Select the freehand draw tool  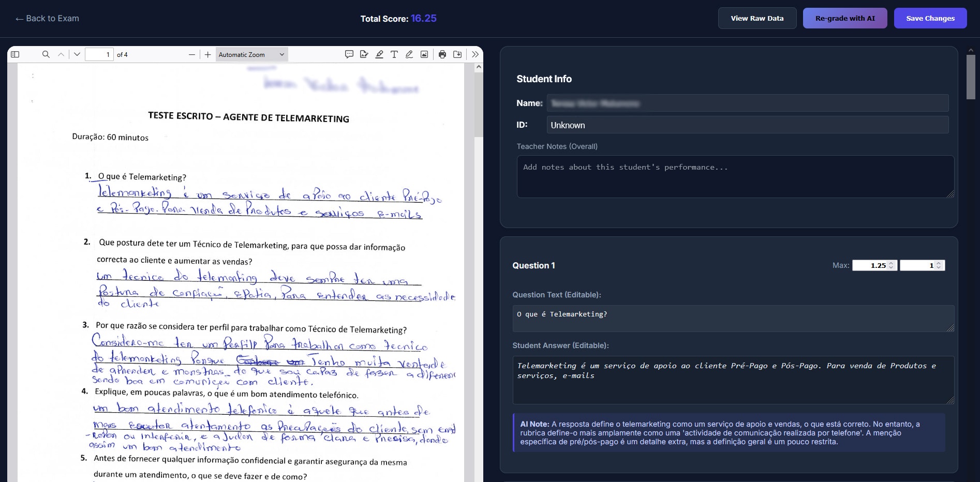pos(409,54)
